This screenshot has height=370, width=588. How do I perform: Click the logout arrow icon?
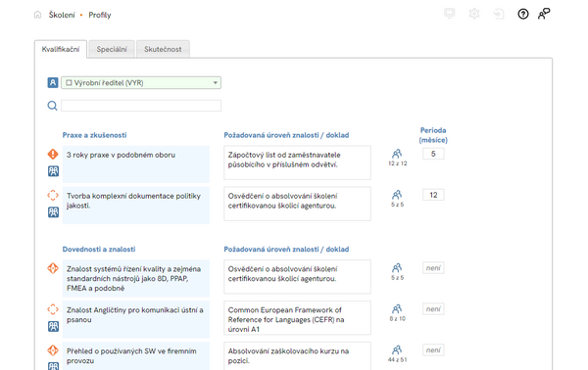click(499, 15)
